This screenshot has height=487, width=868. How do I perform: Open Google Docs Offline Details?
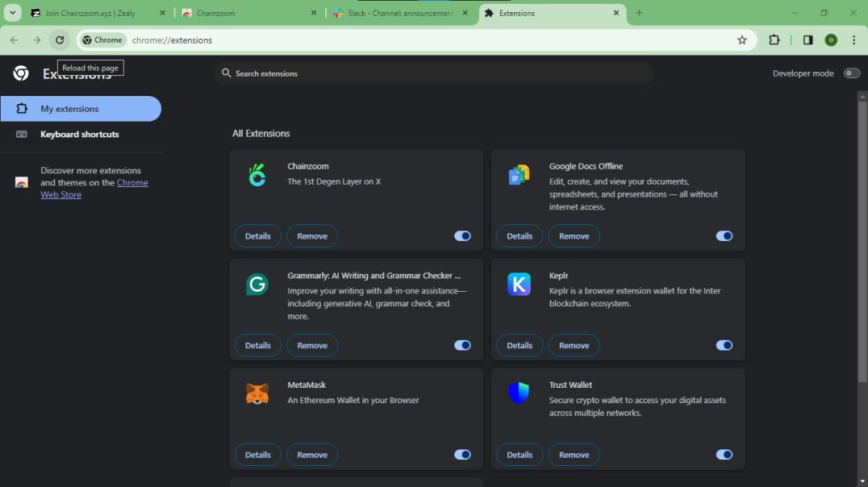point(520,235)
